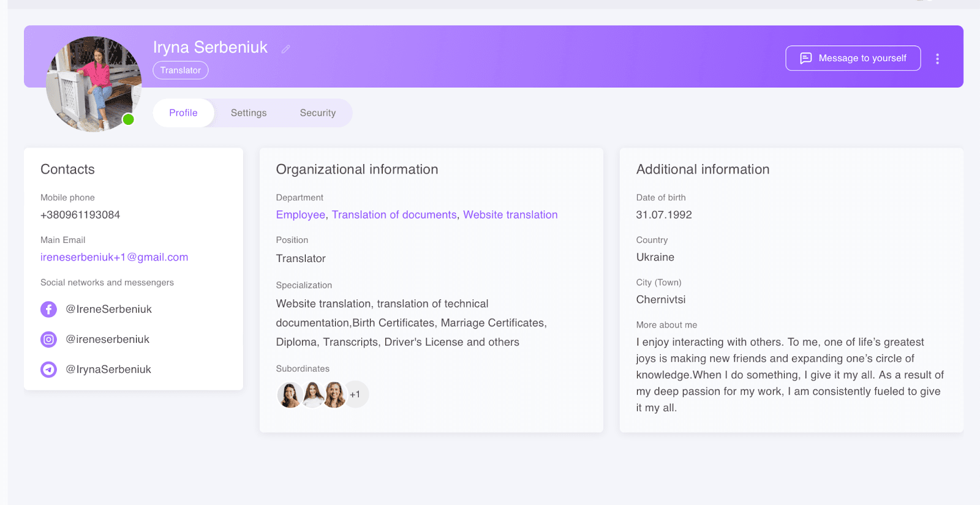This screenshot has width=980, height=505.
Task: Open the Website translation department link
Action: click(510, 215)
